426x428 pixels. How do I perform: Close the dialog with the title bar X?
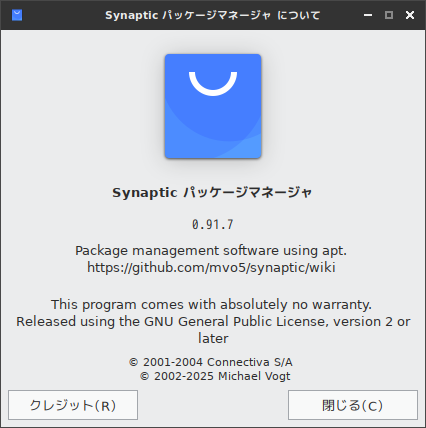pyautogui.click(x=410, y=15)
